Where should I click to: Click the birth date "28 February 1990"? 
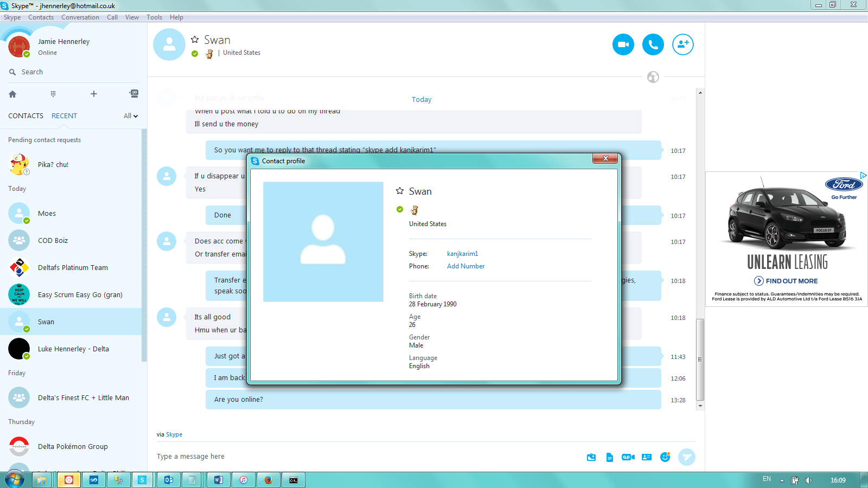[433, 304]
